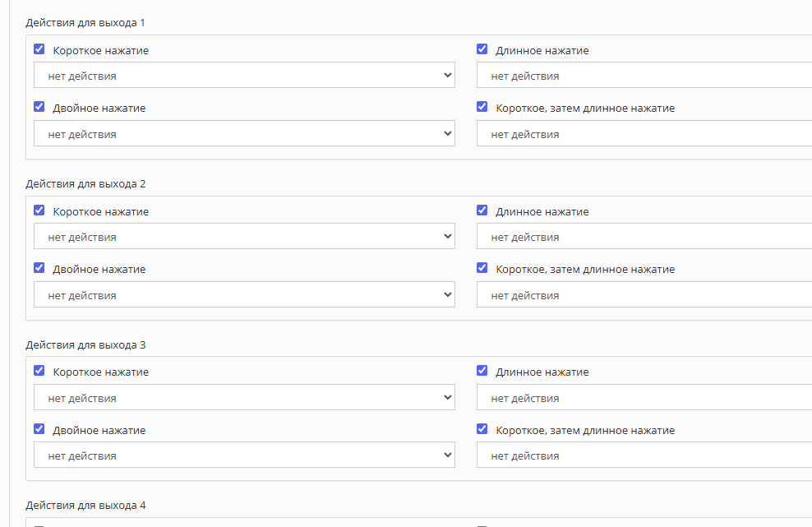The width and height of the screenshot is (812, 527).
Task: Click the Действия для выхода 4 heading
Action: (x=85, y=506)
